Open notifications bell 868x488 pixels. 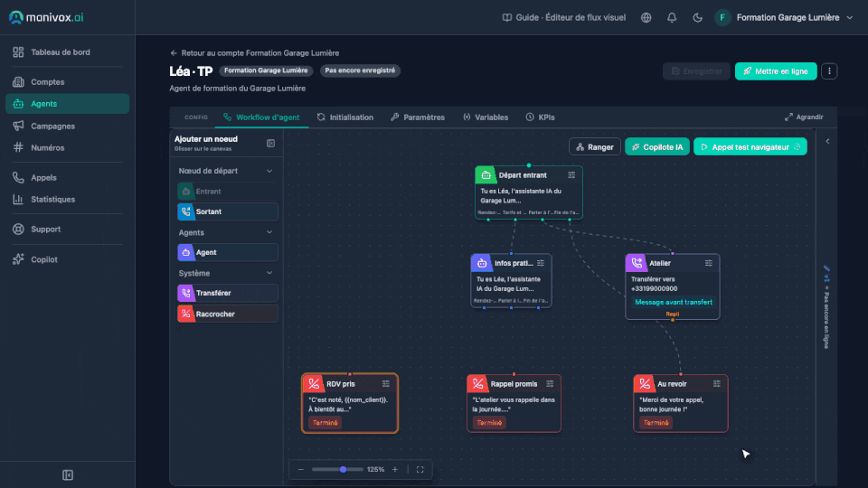click(x=672, y=17)
